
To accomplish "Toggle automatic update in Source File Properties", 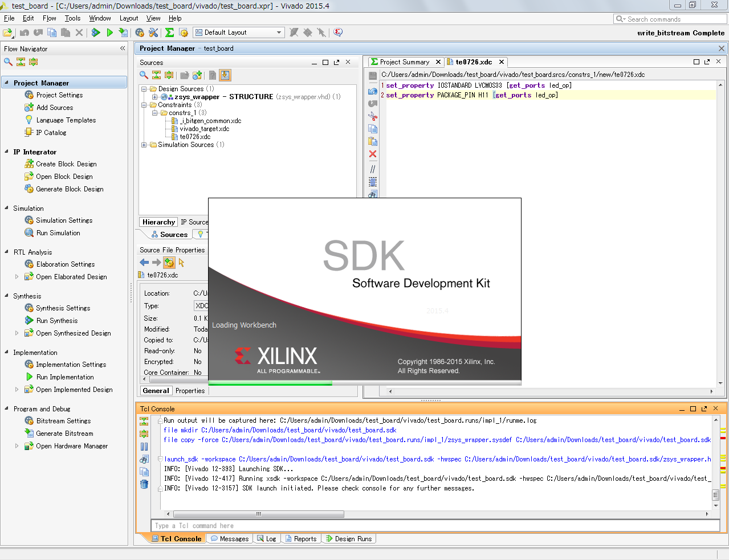I will (169, 263).
